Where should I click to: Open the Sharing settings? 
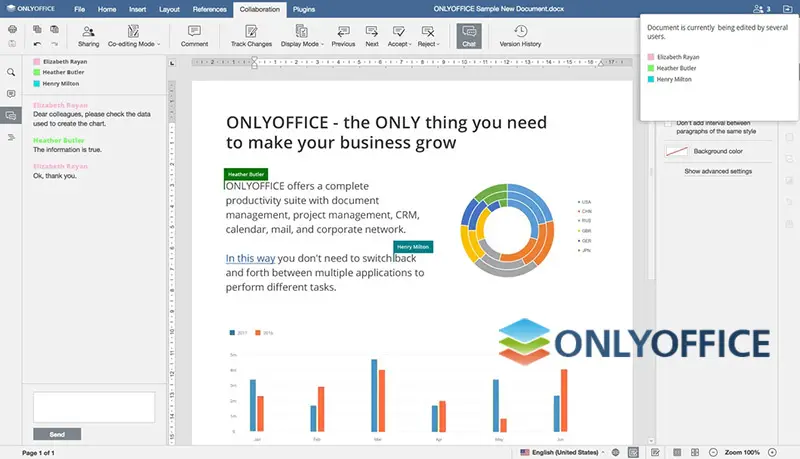(88, 36)
